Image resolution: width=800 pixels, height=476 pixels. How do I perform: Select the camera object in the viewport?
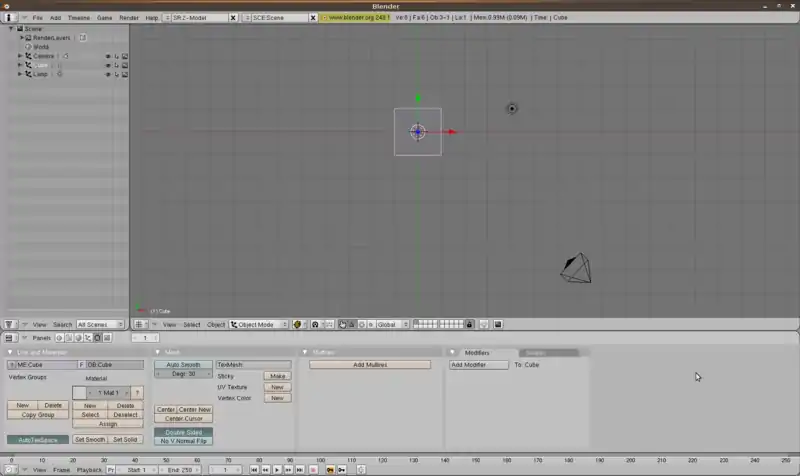(576, 267)
